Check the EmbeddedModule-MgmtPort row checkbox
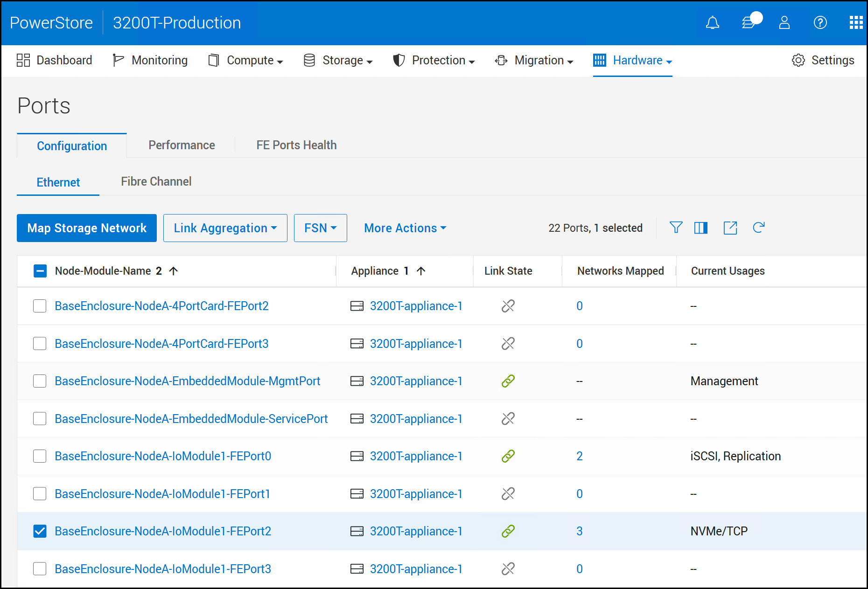The width and height of the screenshot is (868, 589). (x=40, y=381)
